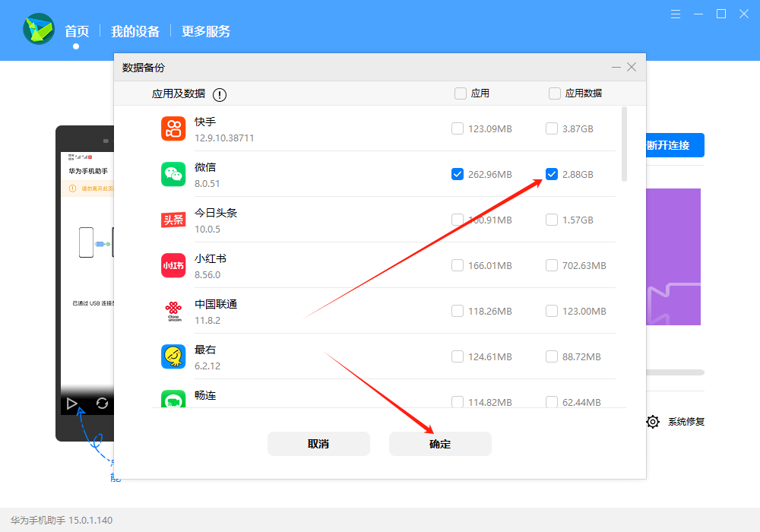760x532 pixels.
Task: Check 今日头条 app data checkbox 1.57GB
Action: coord(552,220)
